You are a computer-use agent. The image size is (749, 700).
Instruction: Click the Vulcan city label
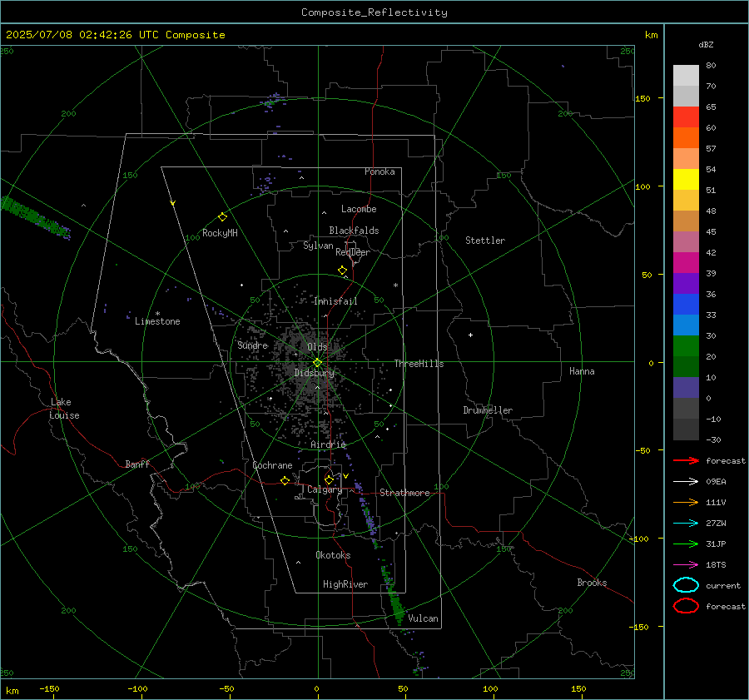click(x=423, y=618)
